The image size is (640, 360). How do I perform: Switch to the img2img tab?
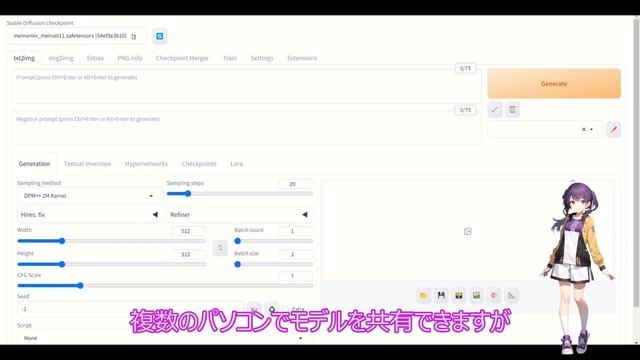pos(61,58)
